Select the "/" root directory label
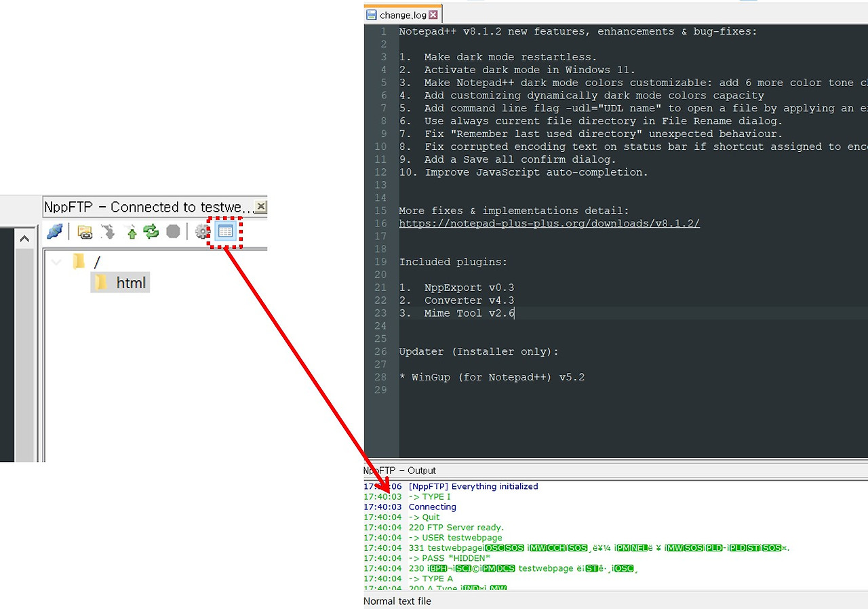This screenshot has height=609, width=868. (x=98, y=262)
